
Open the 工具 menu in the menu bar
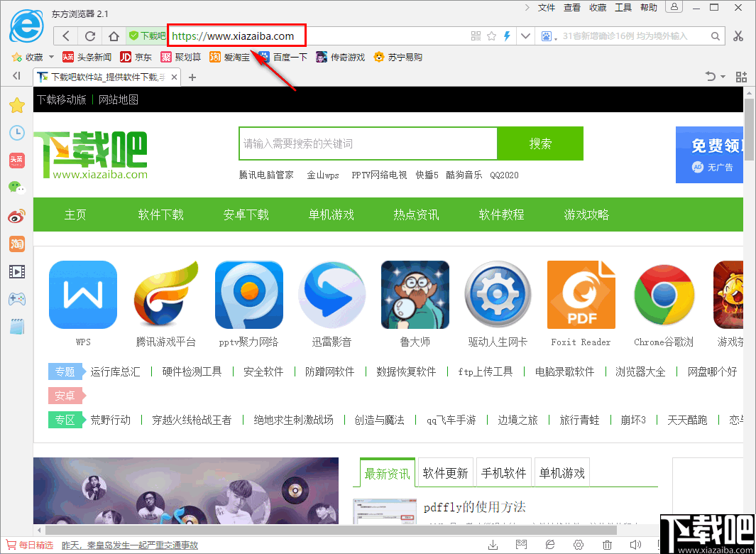pyautogui.click(x=624, y=8)
